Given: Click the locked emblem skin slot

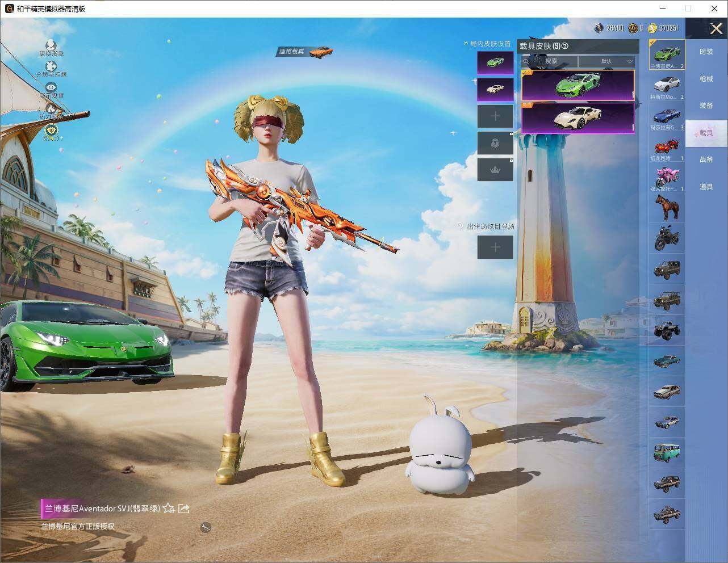Looking at the screenshot, I should click(x=495, y=143).
